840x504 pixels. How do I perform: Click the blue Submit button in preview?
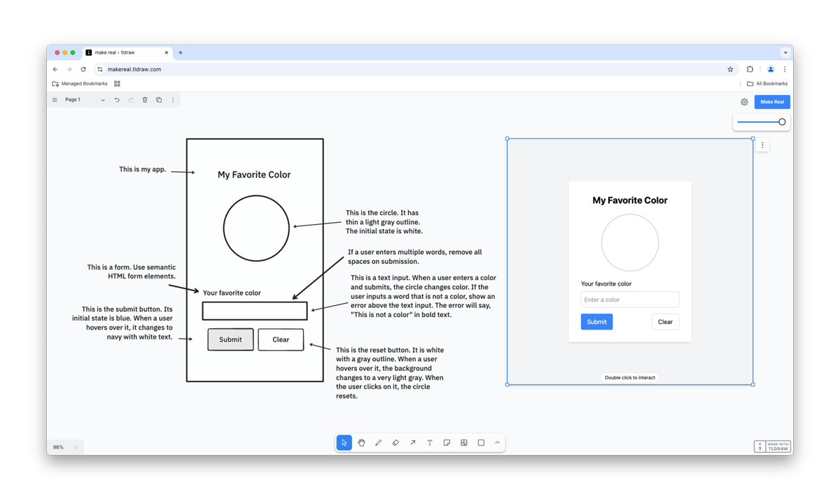click(596, 322)
